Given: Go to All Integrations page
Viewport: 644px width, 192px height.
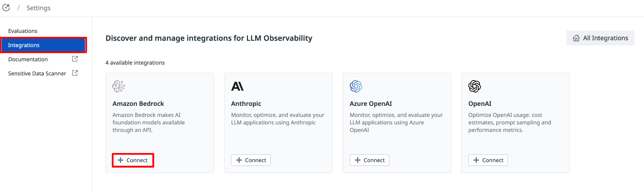Looking at the screenshot, I should tap(600, 38).
